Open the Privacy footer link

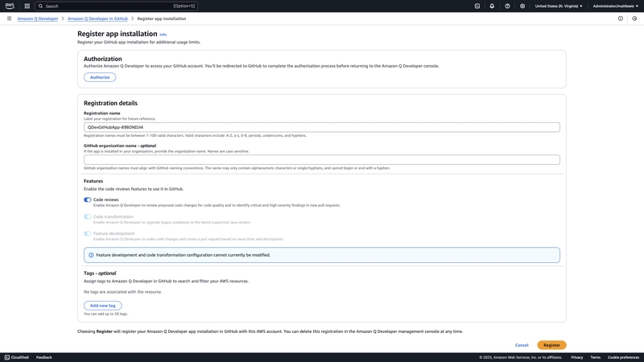[576, 357]
